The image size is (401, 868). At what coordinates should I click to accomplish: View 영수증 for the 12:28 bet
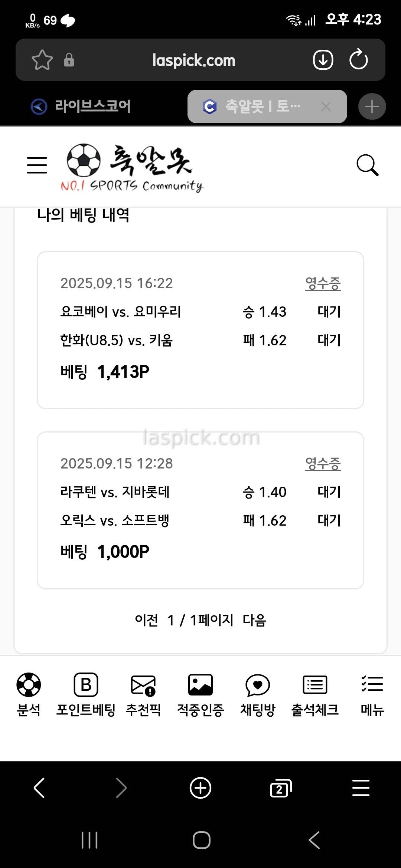tap(323, 464)
